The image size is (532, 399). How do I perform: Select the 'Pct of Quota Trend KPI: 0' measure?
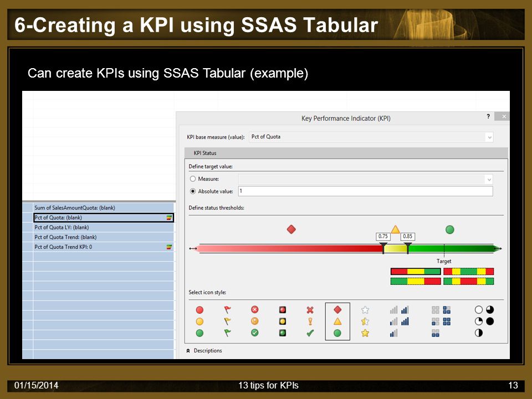click(104, 247)
